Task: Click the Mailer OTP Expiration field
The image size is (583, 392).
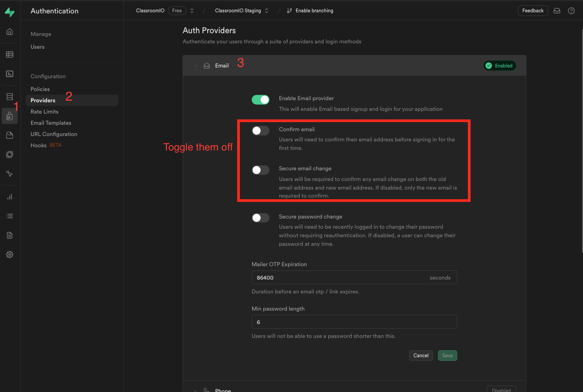Action: pos(354,277)
